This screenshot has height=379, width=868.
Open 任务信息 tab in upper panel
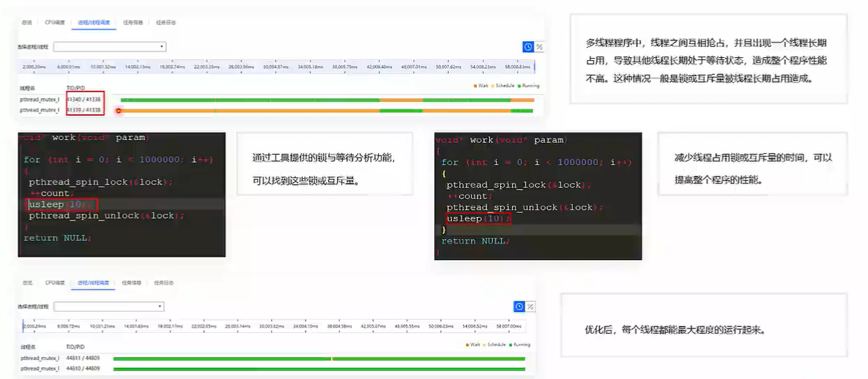click(133, 23)
